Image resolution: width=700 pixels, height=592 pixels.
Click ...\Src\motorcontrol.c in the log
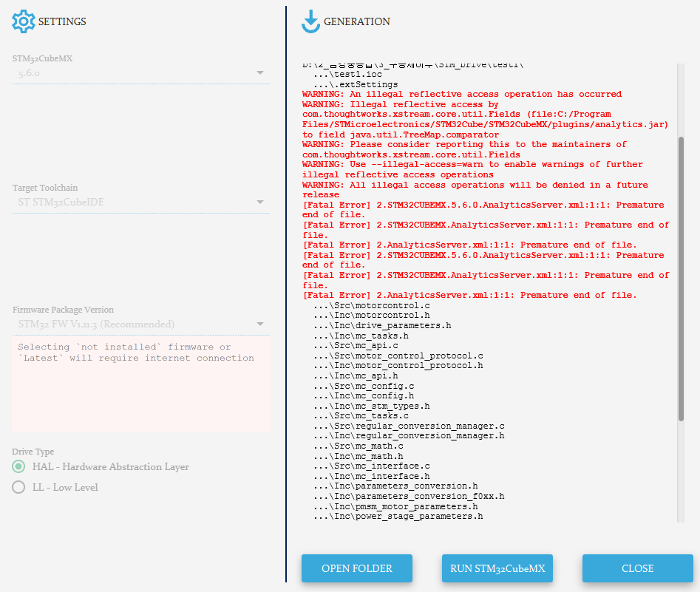pos(371,306)
